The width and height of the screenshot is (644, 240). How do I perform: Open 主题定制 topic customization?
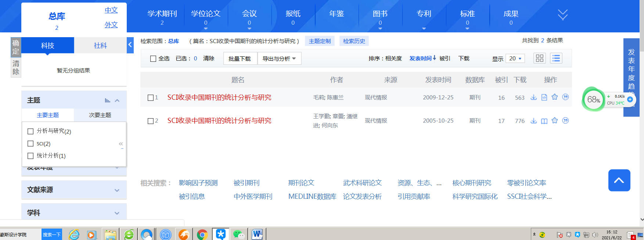click(x=320, y=41)
